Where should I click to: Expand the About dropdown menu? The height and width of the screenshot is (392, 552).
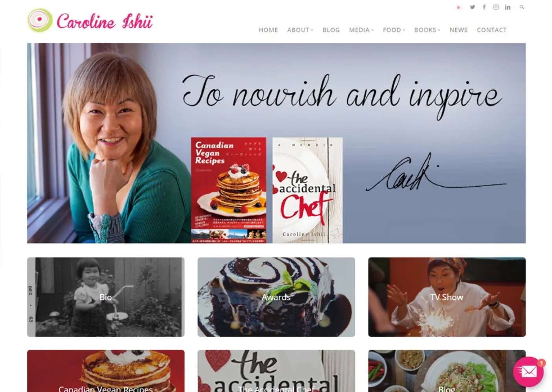(300, 30)
